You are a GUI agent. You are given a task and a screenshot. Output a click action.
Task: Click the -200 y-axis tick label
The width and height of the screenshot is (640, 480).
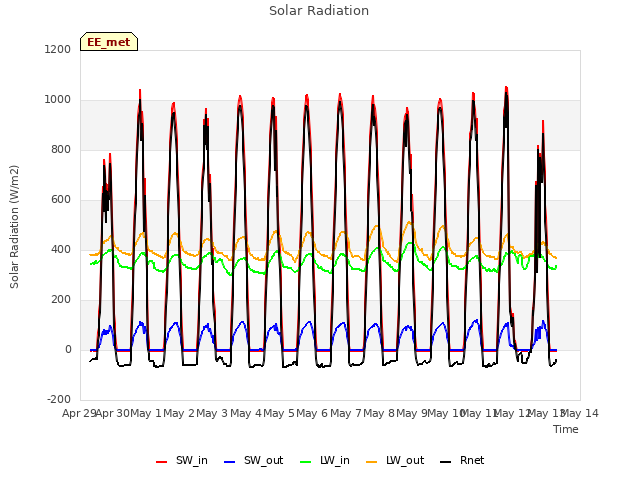coord(59,399)
